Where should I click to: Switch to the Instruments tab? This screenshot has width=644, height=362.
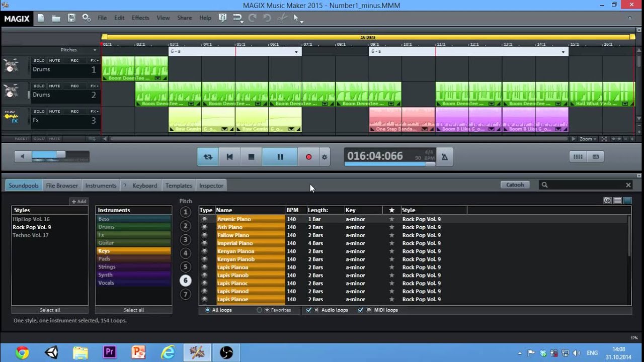point(101,186)
